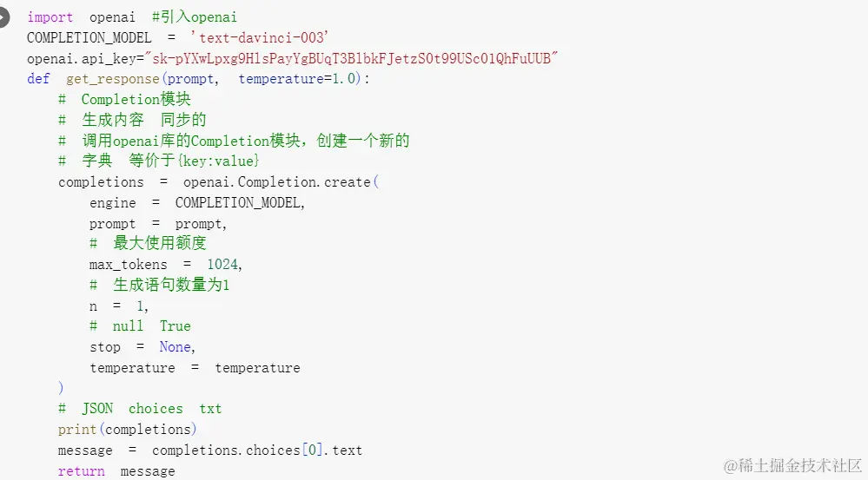
Task: Click the engine = COMPLETION_MODEL line
Action: click(197, 203)
